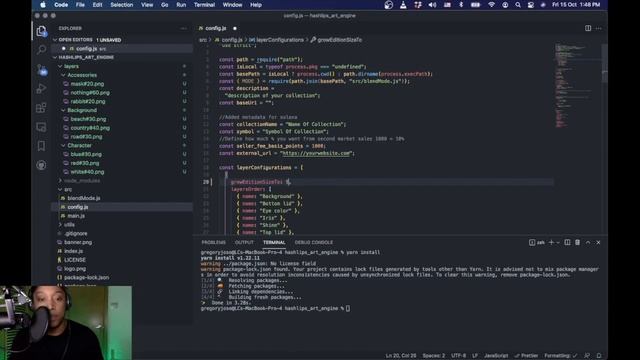Open the Bookmarks view in the activity bar
This screenshot has width=640, height=360.
click(41, 146)
